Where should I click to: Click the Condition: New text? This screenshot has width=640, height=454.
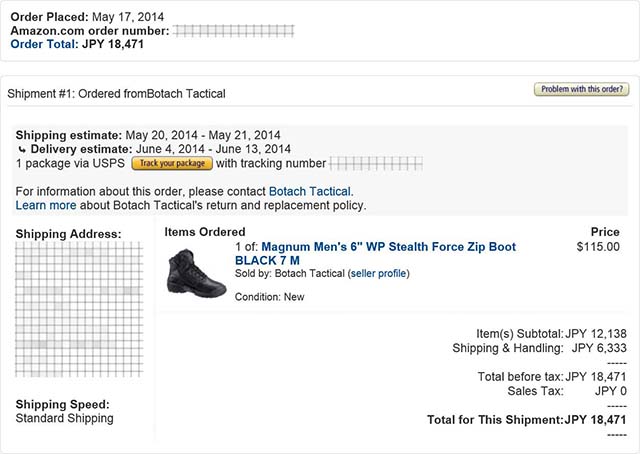[269, 297]
